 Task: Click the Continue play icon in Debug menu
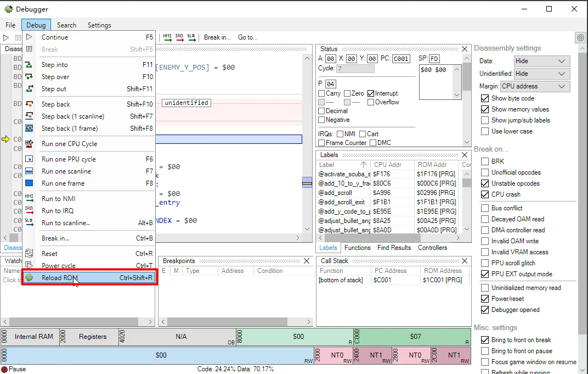(29, 37)
